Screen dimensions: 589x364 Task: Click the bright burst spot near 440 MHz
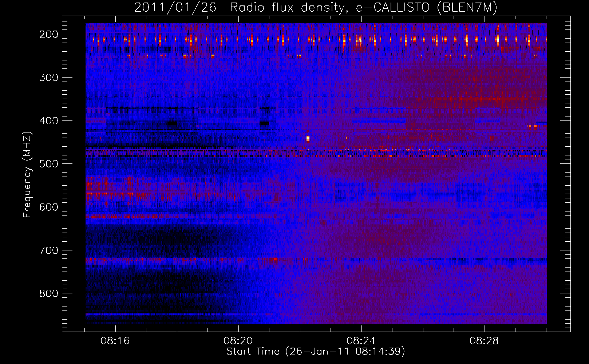coord(308,138)
